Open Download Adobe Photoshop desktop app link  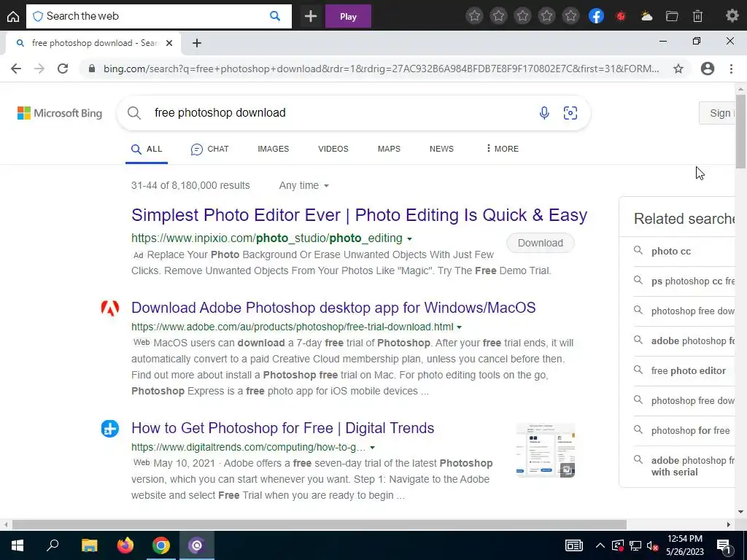point(333,308)
